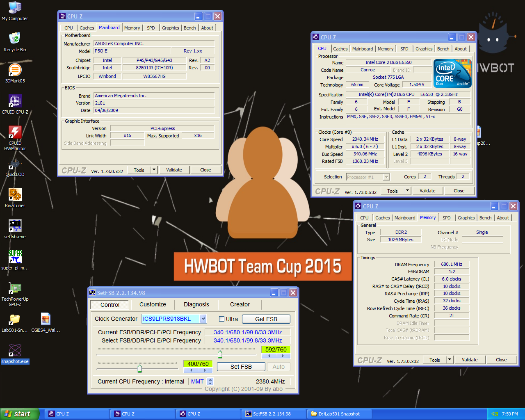Open Bench tab in CPU tab CPU-Z window

click(443, 49)
